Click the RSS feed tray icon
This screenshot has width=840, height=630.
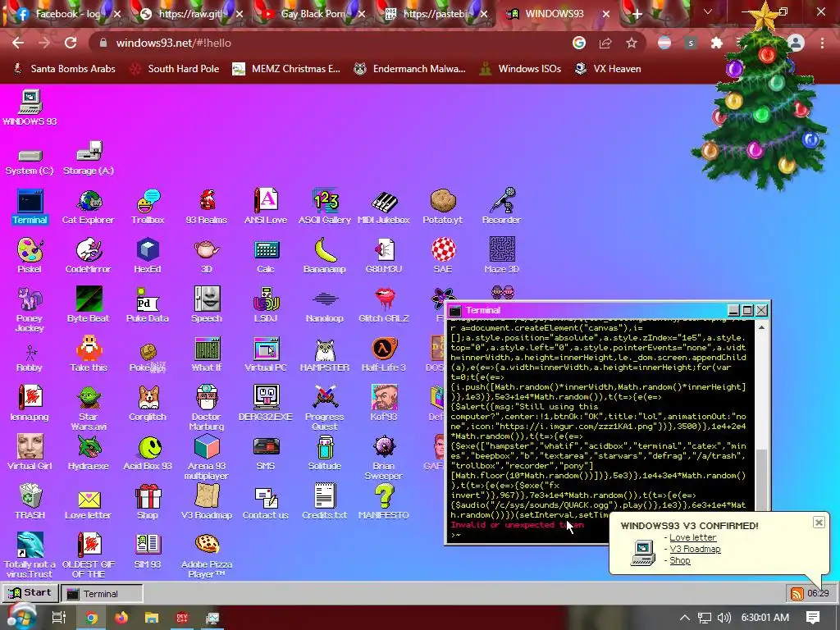[x=797, y=594]
